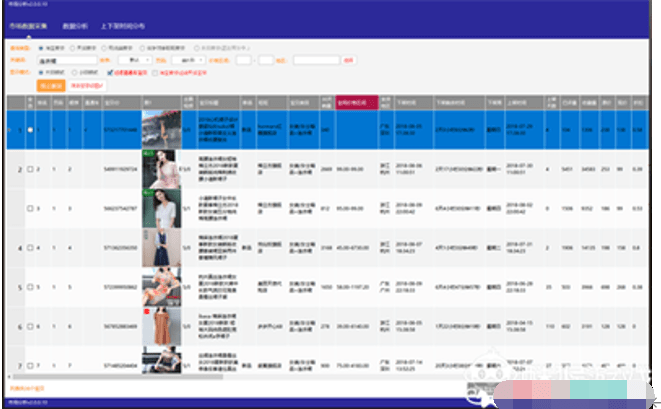Tick the checkbox in table row 6

(x=30, y=326)
